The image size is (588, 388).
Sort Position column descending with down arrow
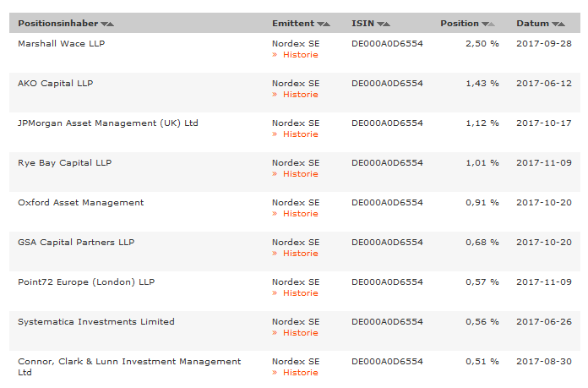pyautogui.click(x=486, y=24)
